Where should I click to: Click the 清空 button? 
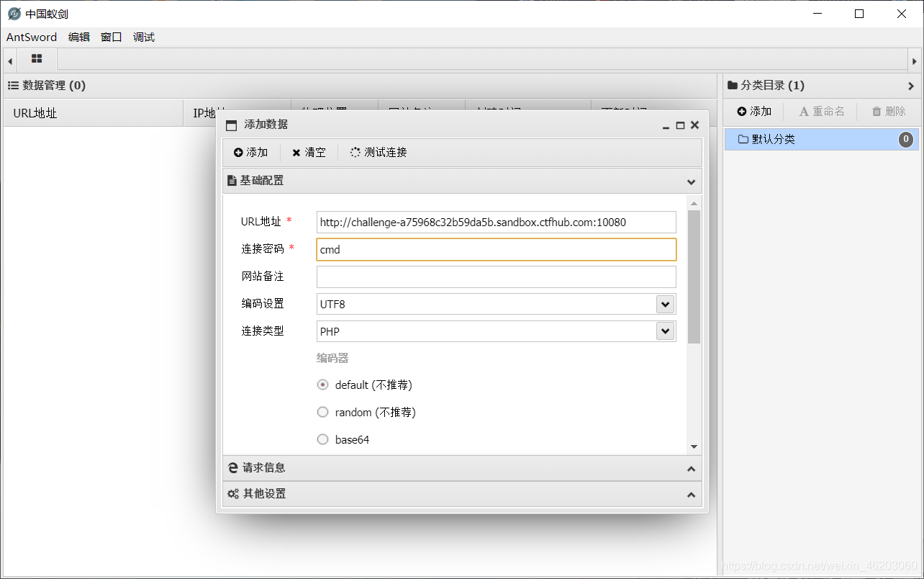309,153
